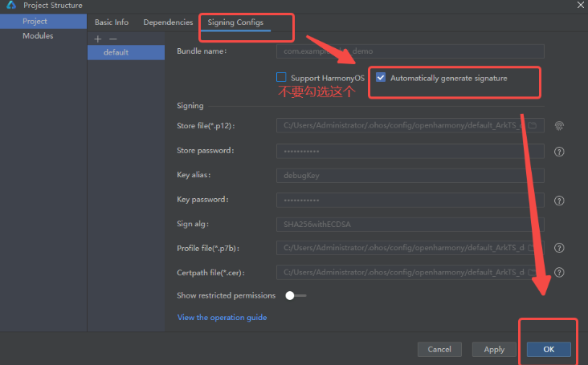Uncheck Automatically generate signature
The image size is (588, 365).
381,78
